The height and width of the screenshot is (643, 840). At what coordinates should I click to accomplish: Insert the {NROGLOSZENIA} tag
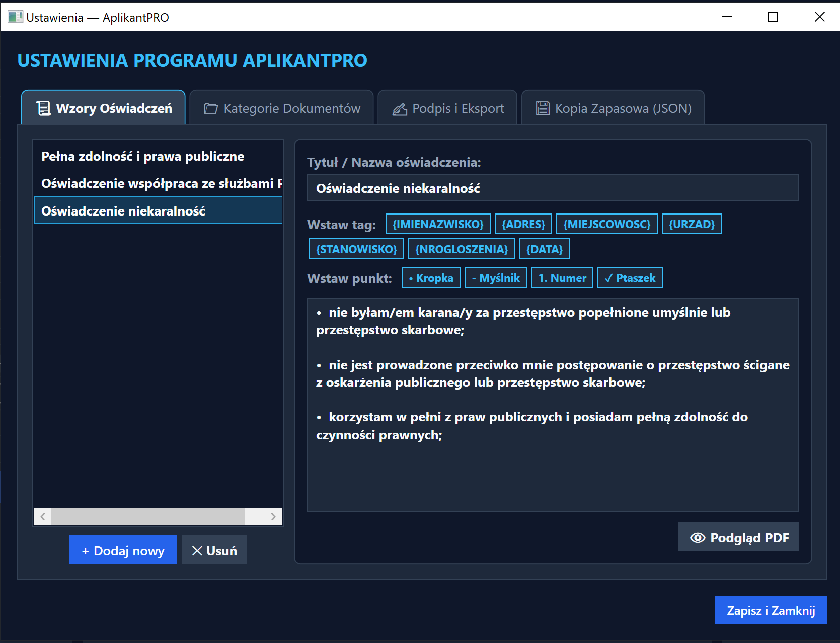(x=462, y=249)
